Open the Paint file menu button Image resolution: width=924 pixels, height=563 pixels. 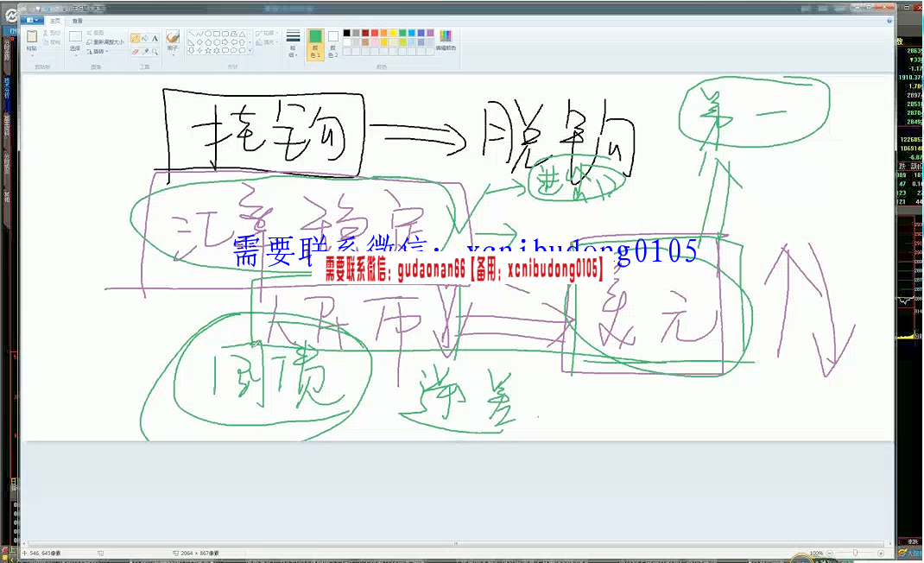pyautogui.click(x=33, y=20)
